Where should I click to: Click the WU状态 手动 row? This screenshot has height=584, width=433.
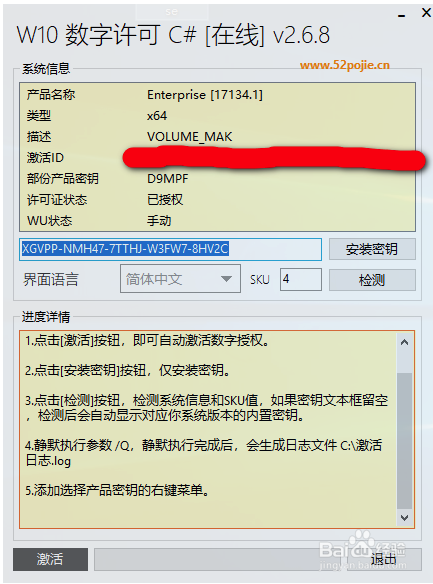click(x=217, y=221)
